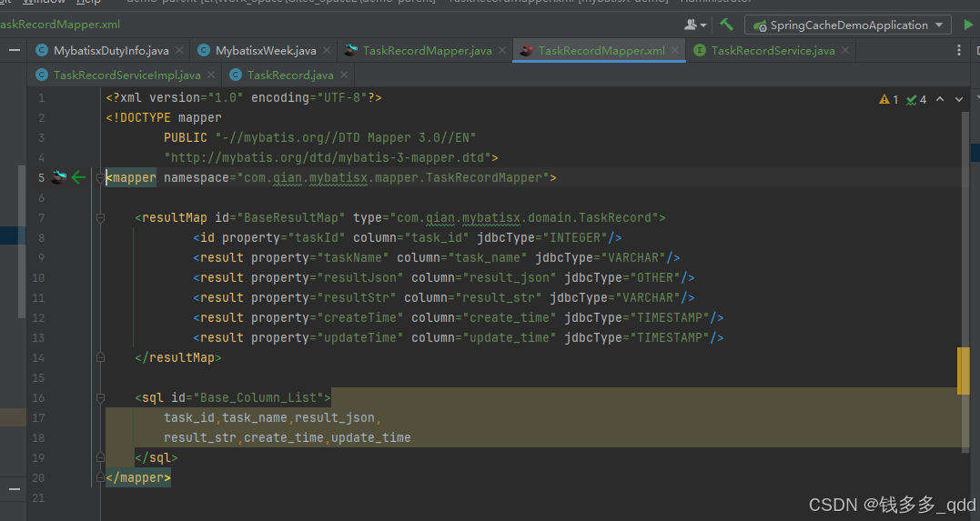Viewport: 980px width, 521px height.
Task: Click the closing sql fold marker line 19
Action: 100,457
